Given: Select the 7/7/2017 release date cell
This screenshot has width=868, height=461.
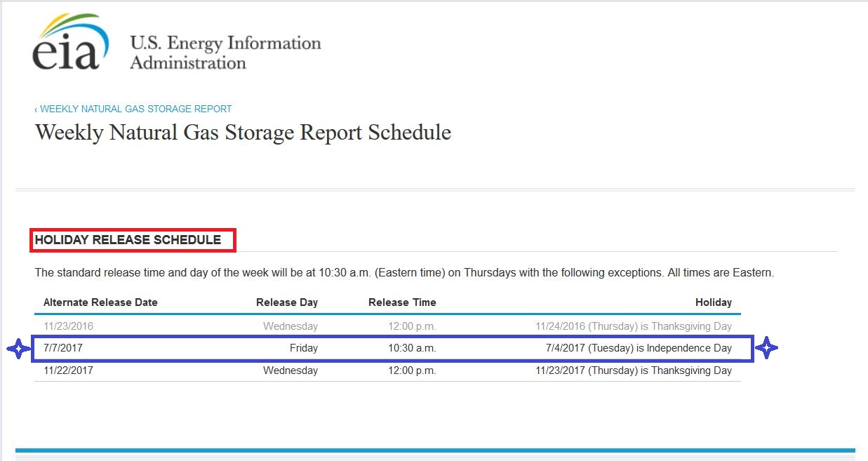Looking at the screenshot, I should (63, 348).
